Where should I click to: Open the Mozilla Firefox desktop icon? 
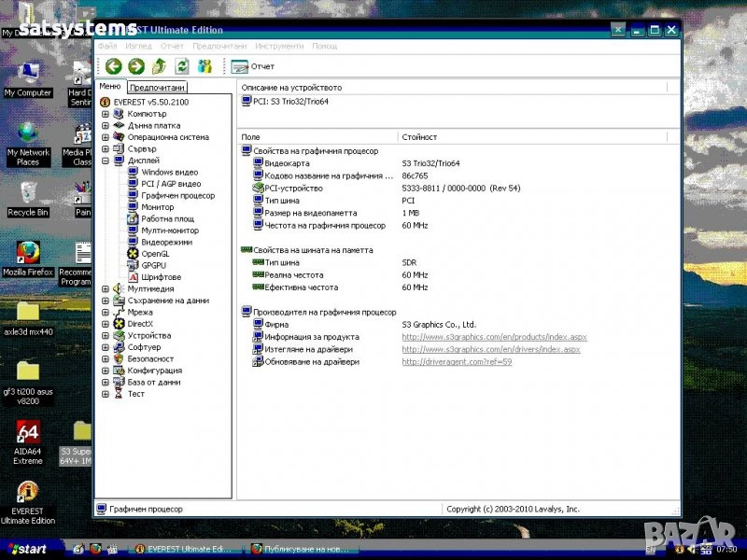[x=28, y=254]
